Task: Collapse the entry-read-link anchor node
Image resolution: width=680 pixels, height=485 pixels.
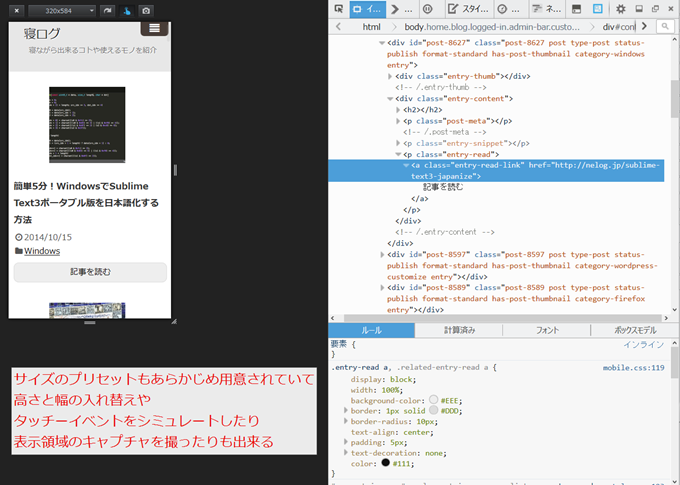Action: coord(406,165)
